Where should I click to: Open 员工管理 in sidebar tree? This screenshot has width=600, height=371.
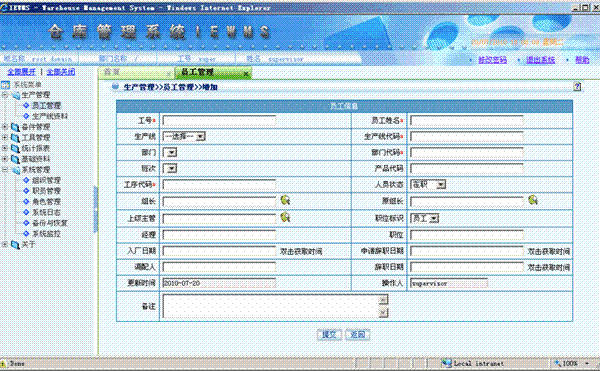tap(46, 106)
